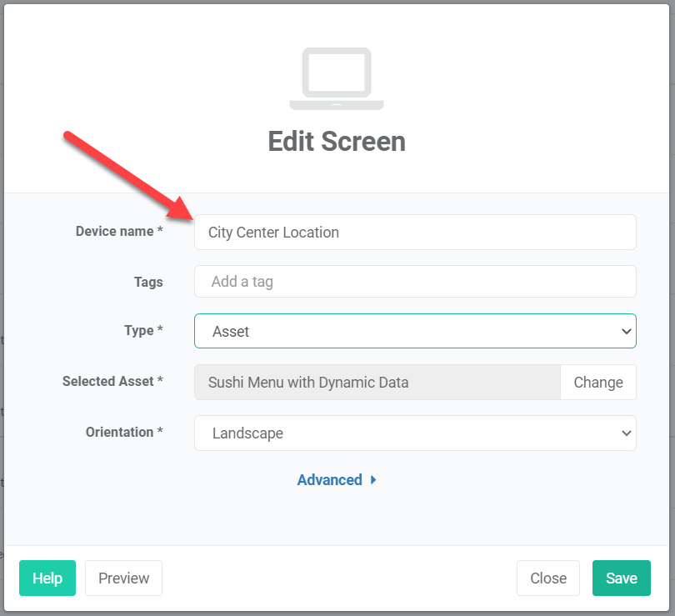Click the triangle arrow beside Advanced
The height and width of the screenshot is (616, 675).
tap(373, 480)
